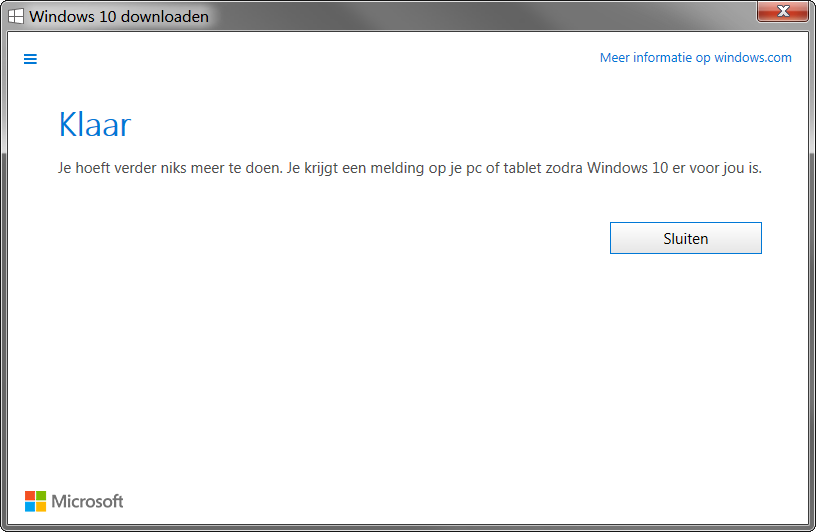Click the words 'Windows 10' in the message
816x532 pixels.
[628, 168]
